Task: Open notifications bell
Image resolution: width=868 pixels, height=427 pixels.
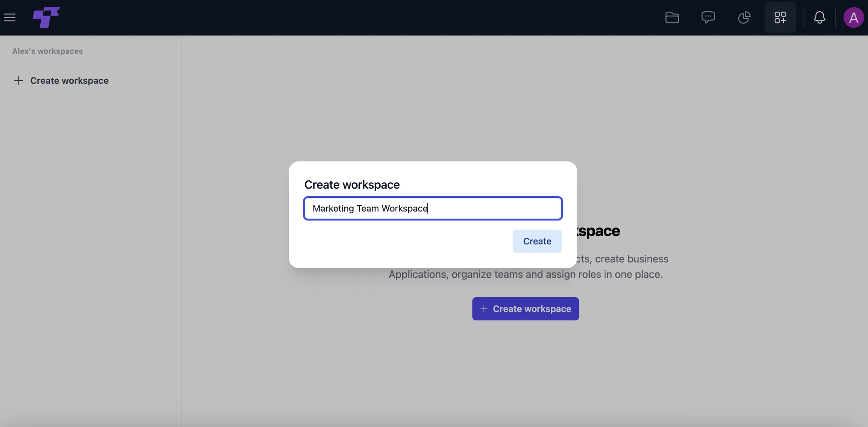Action: (x=819, y=17)
